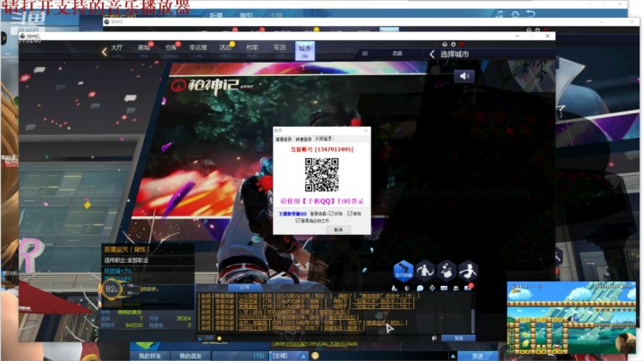Screen dimensions: 644x361
Task: Click the return arrow icon in back window
Action: click(x=530, y=14)
